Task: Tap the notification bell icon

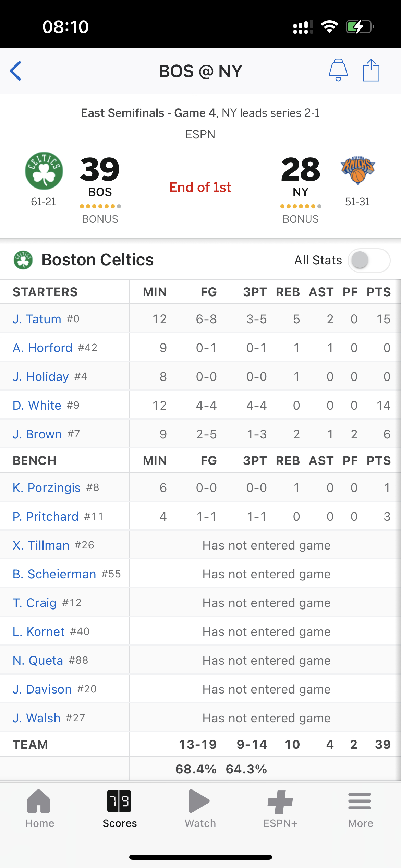Action: tap(338, 70)
